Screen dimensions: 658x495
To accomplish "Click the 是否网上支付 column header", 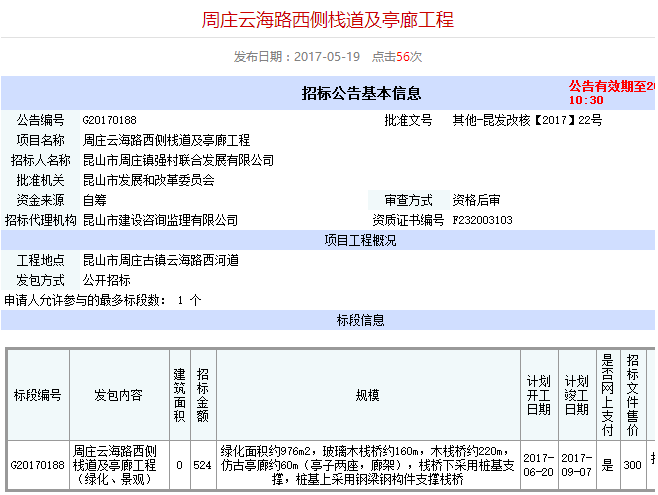I will [x=608, y=395].
